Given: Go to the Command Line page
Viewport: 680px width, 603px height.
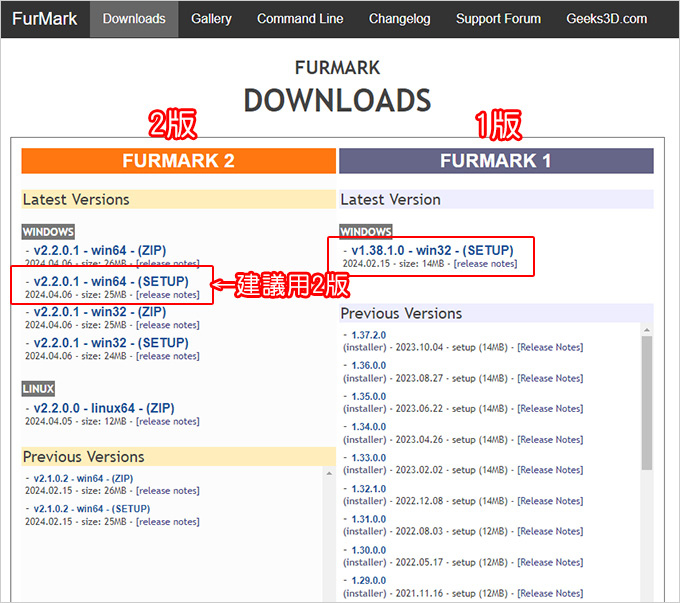Looking at the screenshot, I should coord(300,19).
